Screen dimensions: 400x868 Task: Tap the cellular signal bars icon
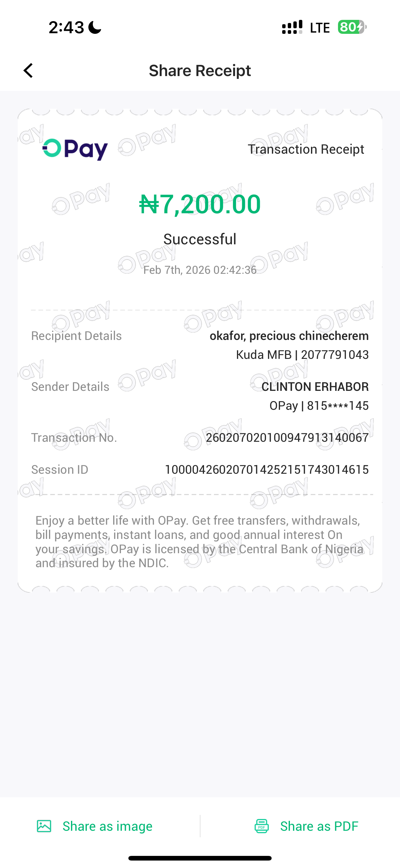pyautogui.click(x=292, y=27)
